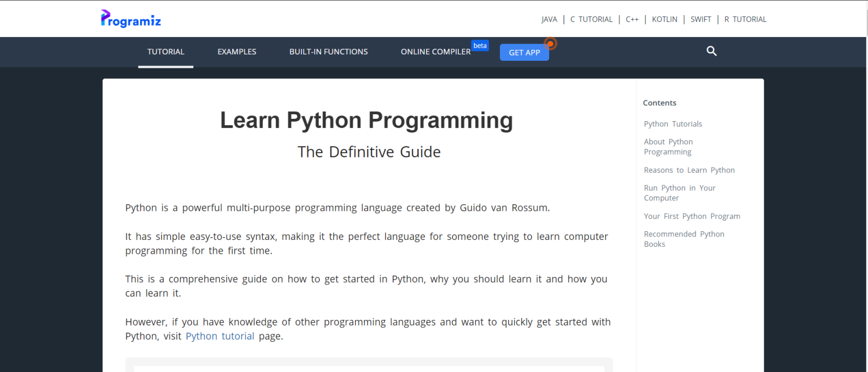Visit the KOTLIN section from the header
The width and height of the screenshot is (868, 372).
(664, 19)
